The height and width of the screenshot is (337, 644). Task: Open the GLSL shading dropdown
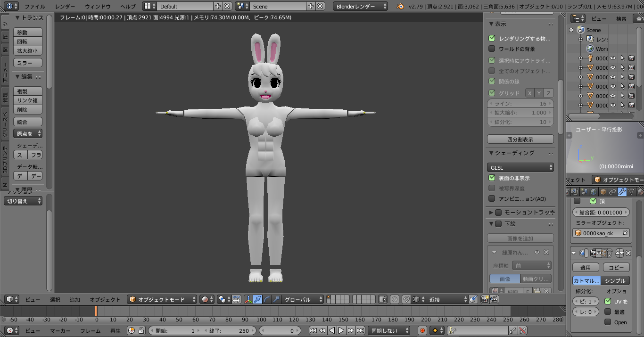[x=520, y=167]
